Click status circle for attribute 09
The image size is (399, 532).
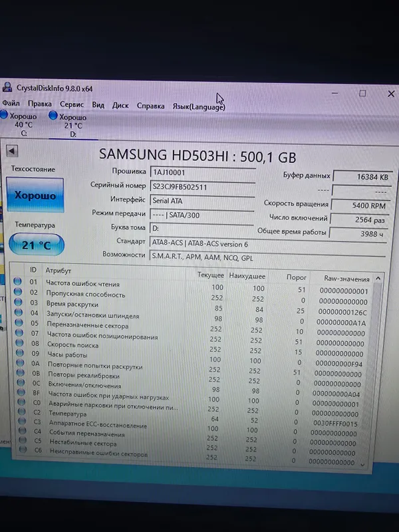point(20,353)
